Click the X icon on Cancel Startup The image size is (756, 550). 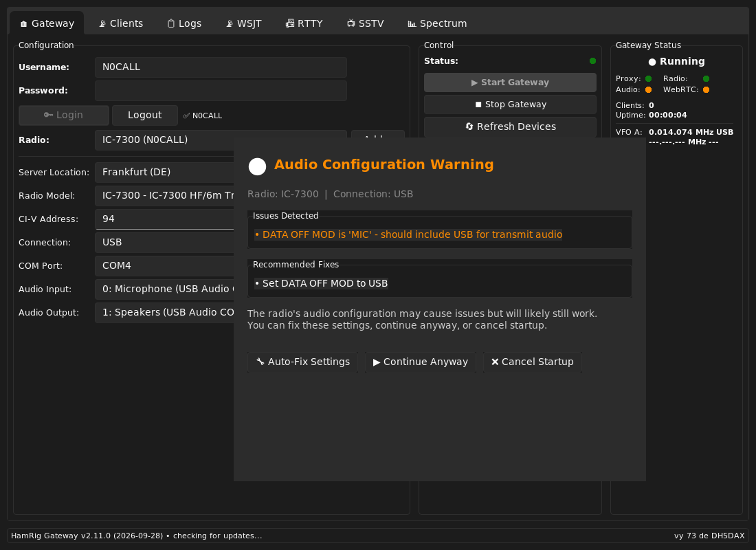495,362
